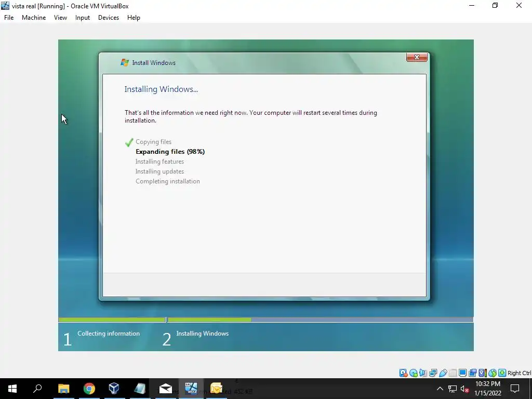Image resolution: width=532 pixels, height=399 pixels.
Task: Click the green checkmark beside Copying files
Action: coord(129,142)
